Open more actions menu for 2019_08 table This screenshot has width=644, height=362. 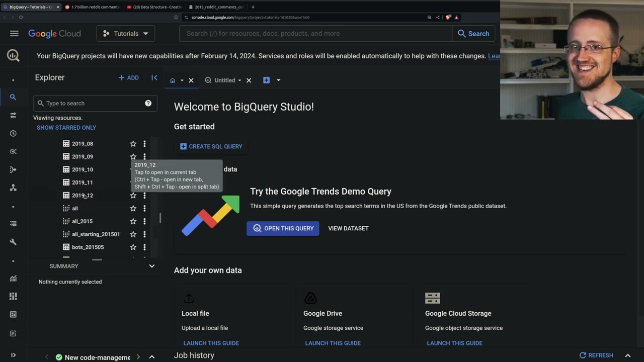(x=144, y=144)
